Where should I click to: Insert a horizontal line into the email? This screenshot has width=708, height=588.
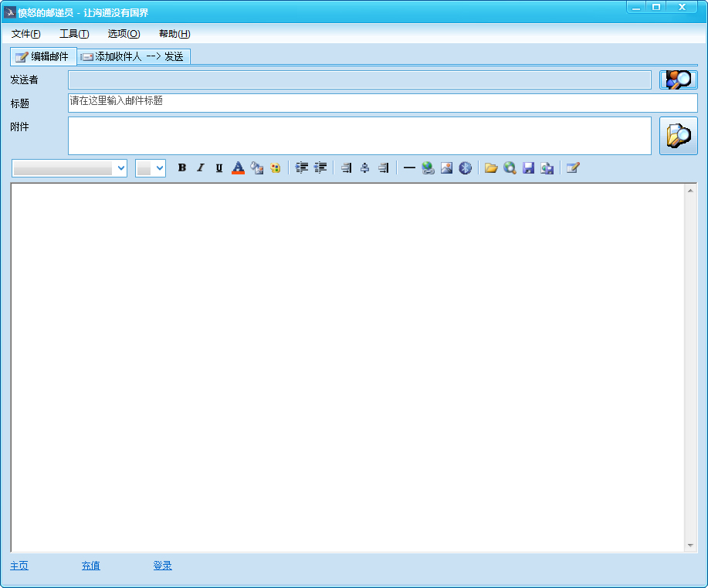click(x=409, y=167)
